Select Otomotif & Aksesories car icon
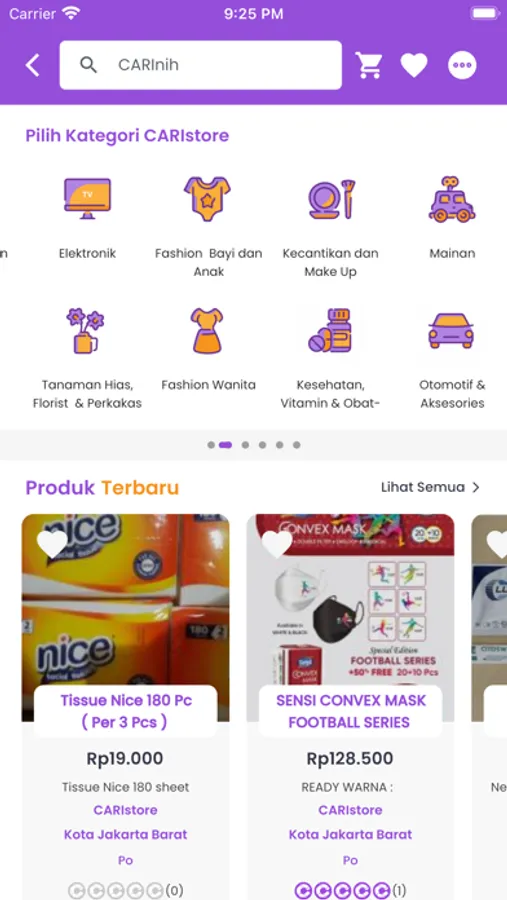This screenshot has width=507, height=900. [451, 331]
